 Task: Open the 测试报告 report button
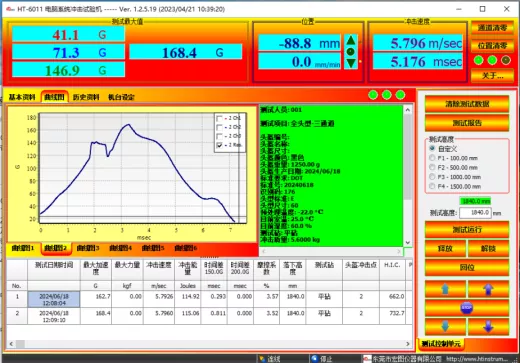467,123
